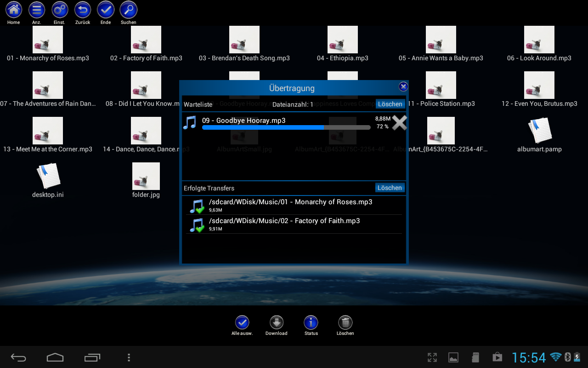Tap Android back navigation button
Screen dimensions: 588x368
[19, 357]
